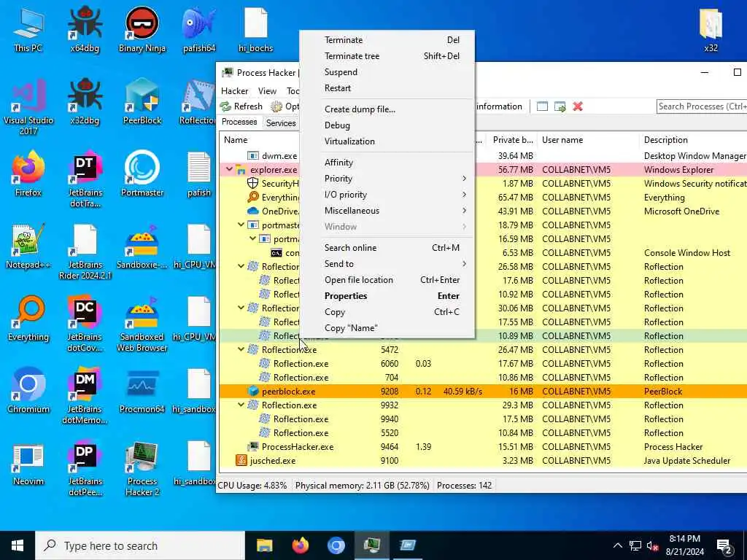Click Refresh icon in Process Hacker toolbar
Image resolution: width=747 pixels, height=560 pixels.
[x=225, y=106]
